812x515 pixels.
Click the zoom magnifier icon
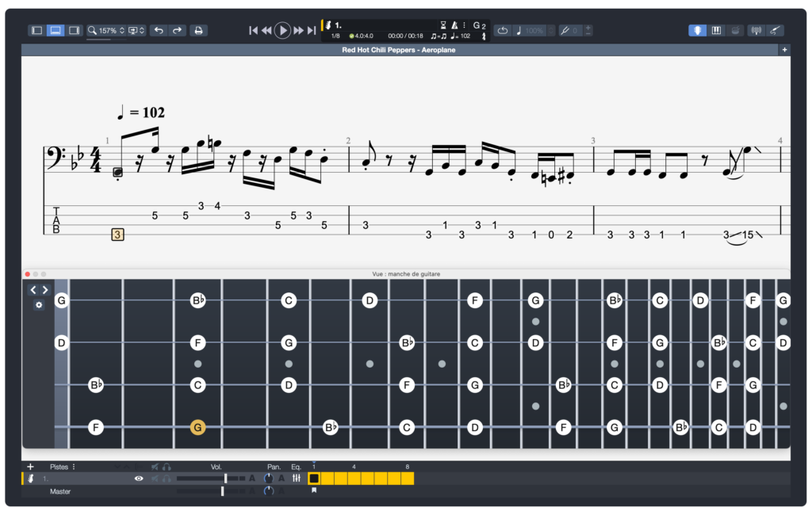92,31
